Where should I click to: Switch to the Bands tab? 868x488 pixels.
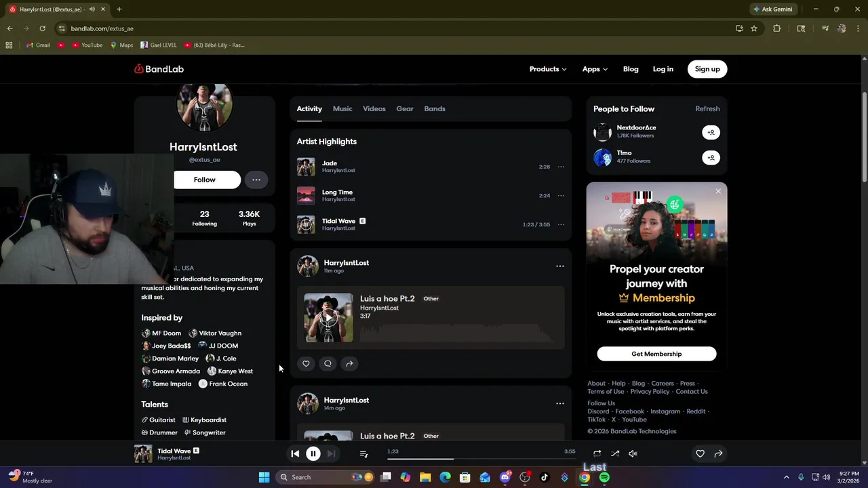(x=435, y=108)
